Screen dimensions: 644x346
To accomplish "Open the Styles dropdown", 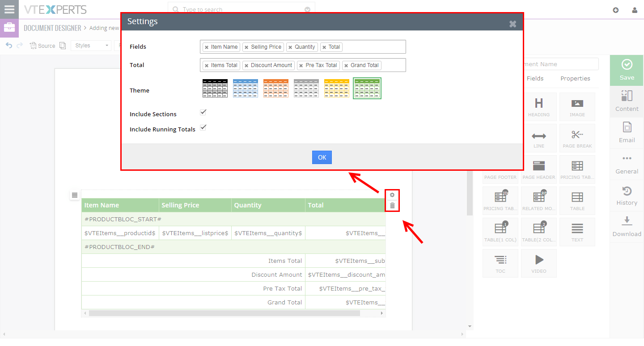I will (91, 45).
